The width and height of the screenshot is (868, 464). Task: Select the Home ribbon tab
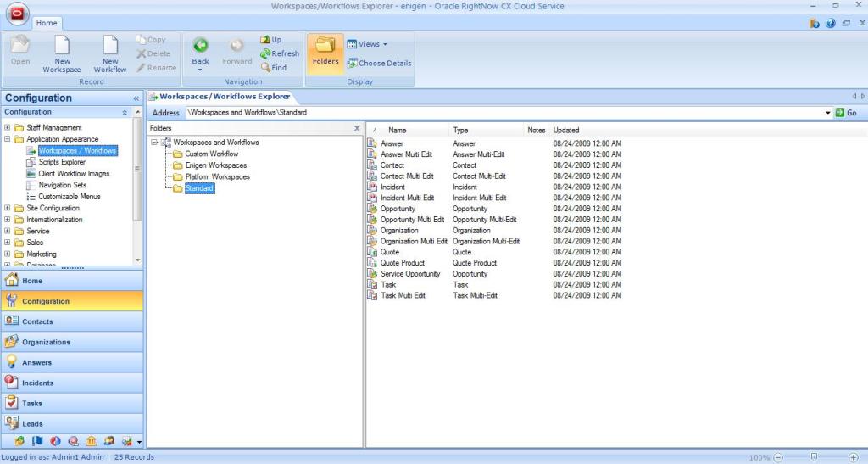point(47,23)
